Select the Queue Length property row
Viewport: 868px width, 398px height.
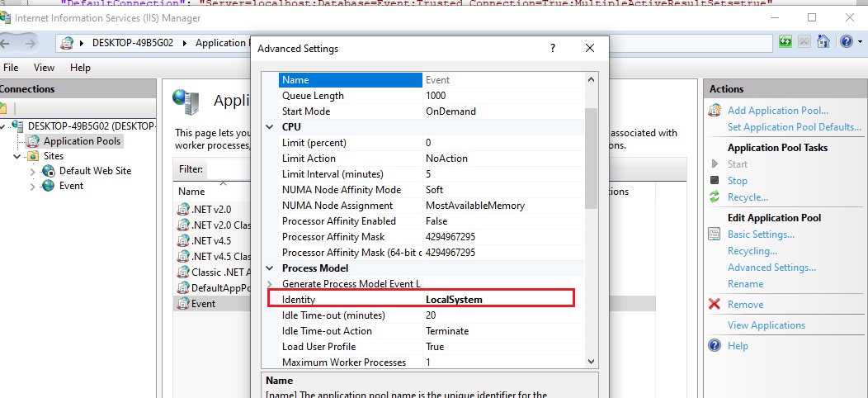coord(432,96)
